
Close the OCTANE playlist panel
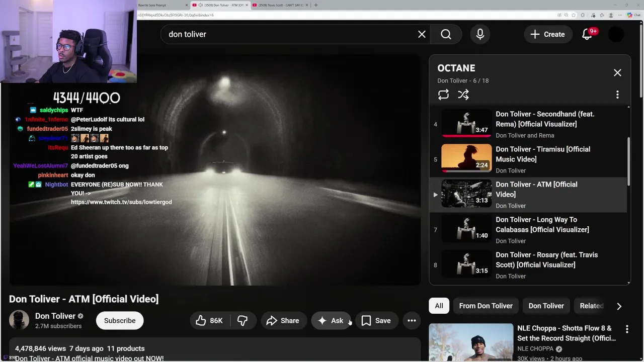(617, 73)
